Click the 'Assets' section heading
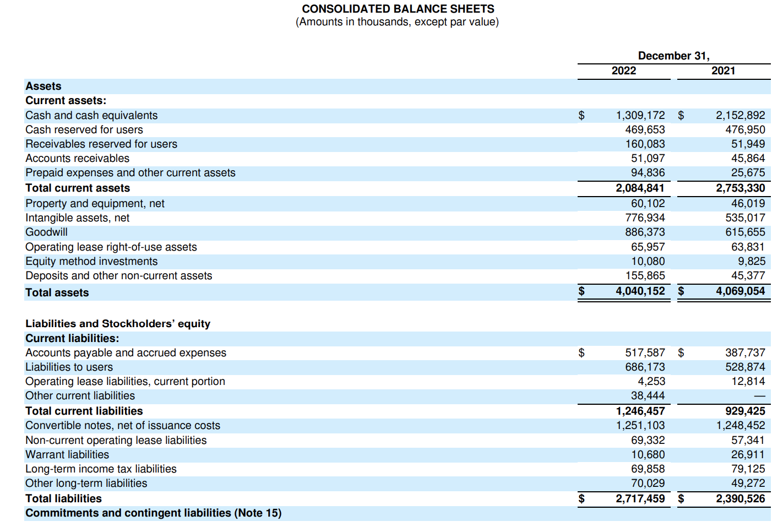This screenshot has height=532, width=783. click(44, 86)
